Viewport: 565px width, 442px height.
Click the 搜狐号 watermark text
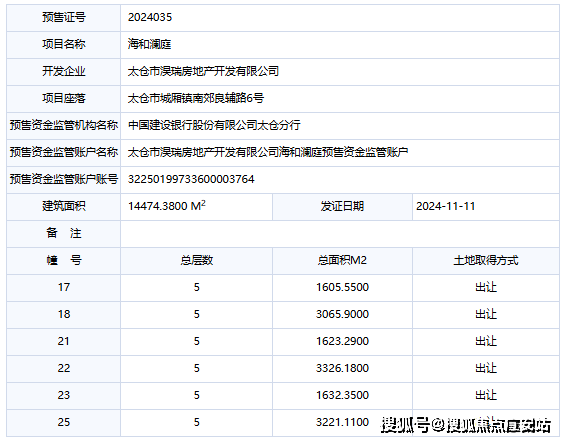[x=405, y=425]
